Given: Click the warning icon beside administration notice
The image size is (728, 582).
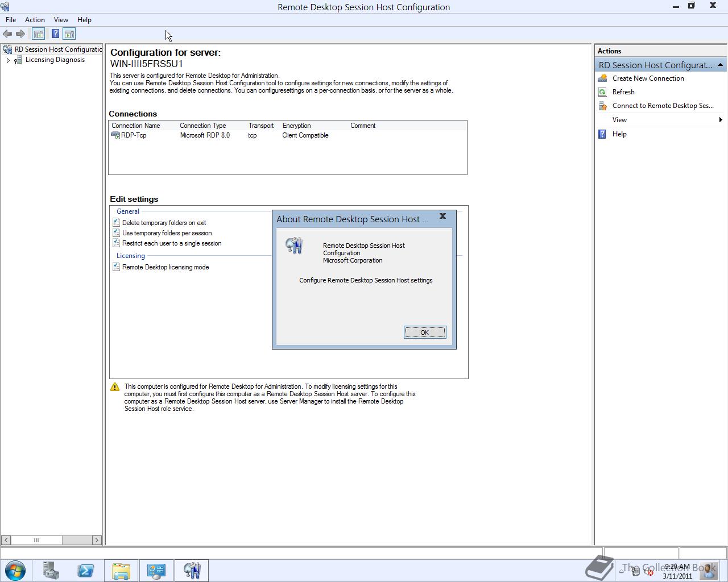Looking at the screenshot, I should tap(115, 387).
